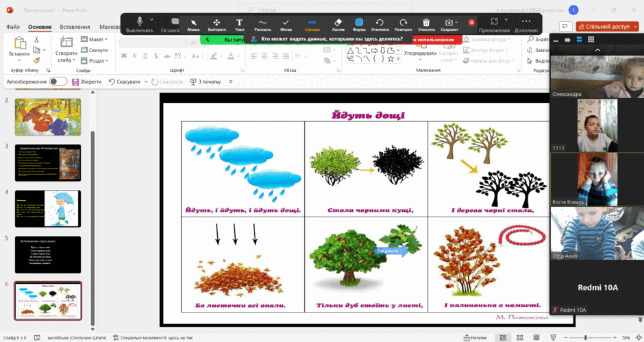Viewport: 644px width, 342px height.
Task: Toggle Italic (К) formatting
Action: [x=134, y=56]
